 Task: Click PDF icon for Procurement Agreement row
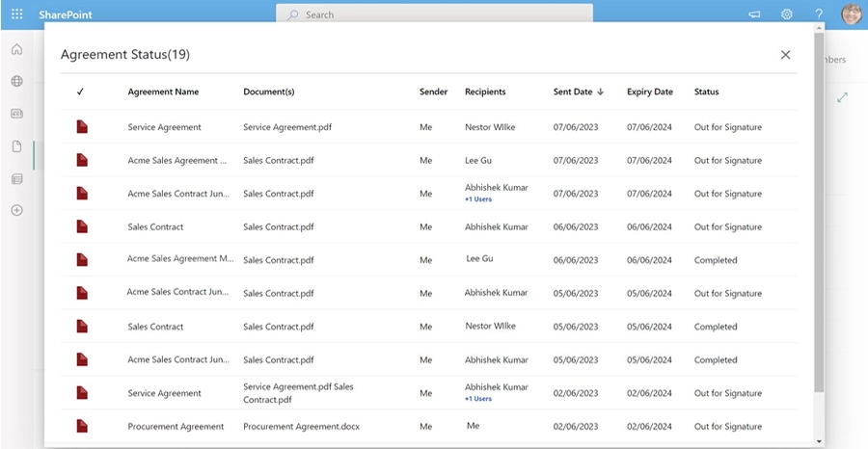82,426
